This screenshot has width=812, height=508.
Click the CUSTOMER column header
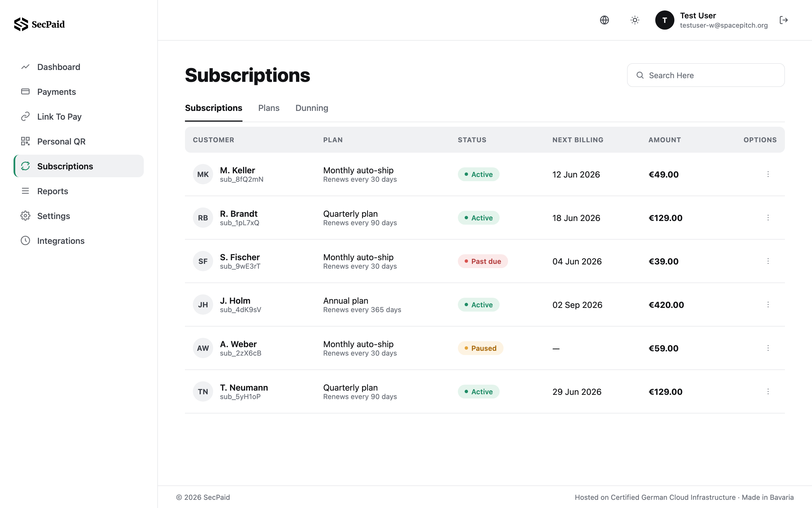(x=213, y=140)
